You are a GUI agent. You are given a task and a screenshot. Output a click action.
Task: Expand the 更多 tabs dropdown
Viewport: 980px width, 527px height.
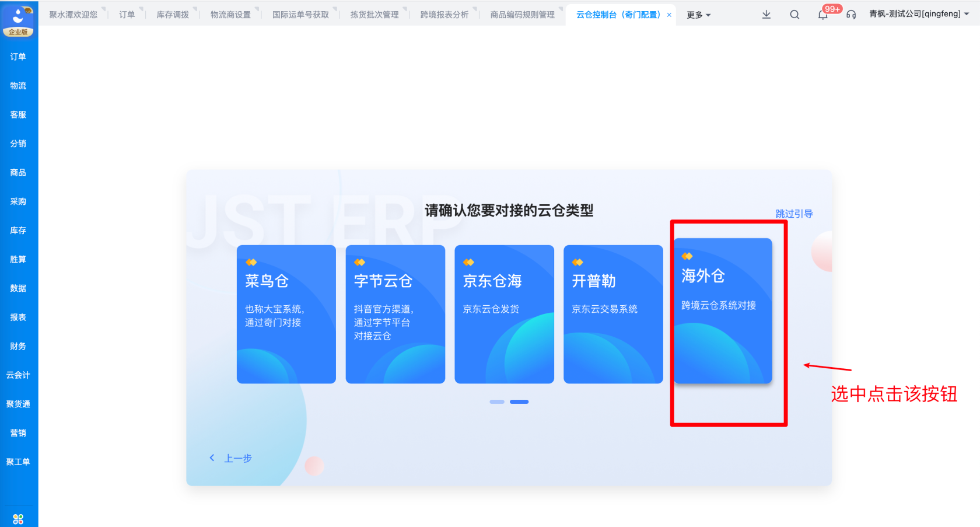pos(698,15)
